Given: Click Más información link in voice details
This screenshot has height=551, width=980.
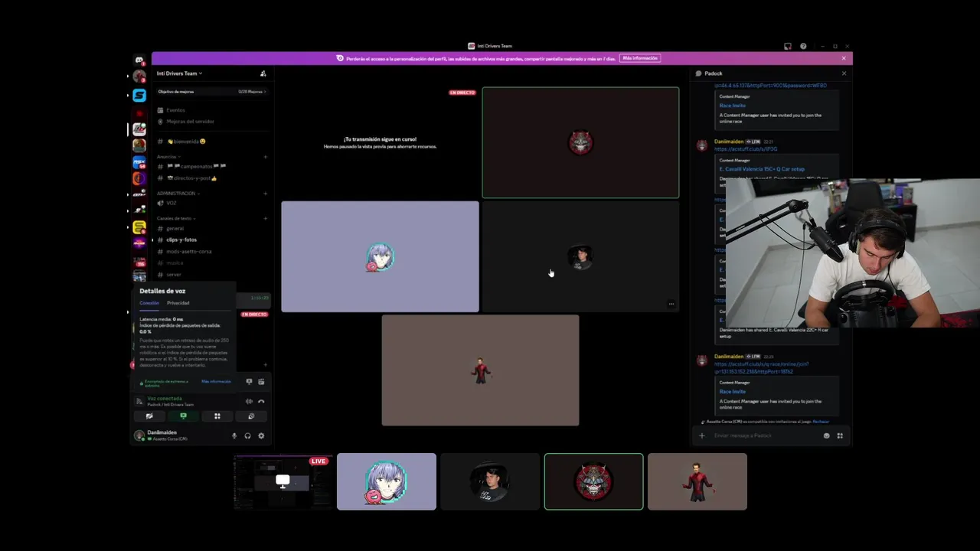Looking at the screenshot, I should pos(216,381).
